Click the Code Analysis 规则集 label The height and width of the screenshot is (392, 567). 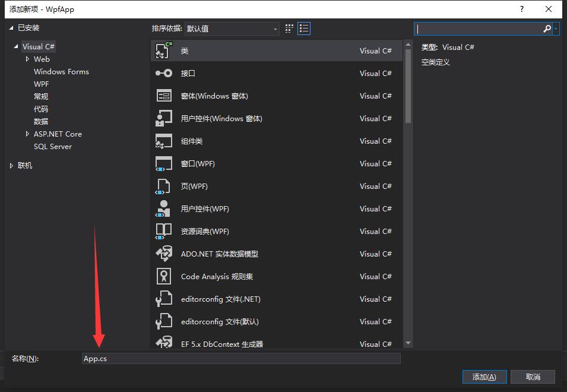coord(217,277)
